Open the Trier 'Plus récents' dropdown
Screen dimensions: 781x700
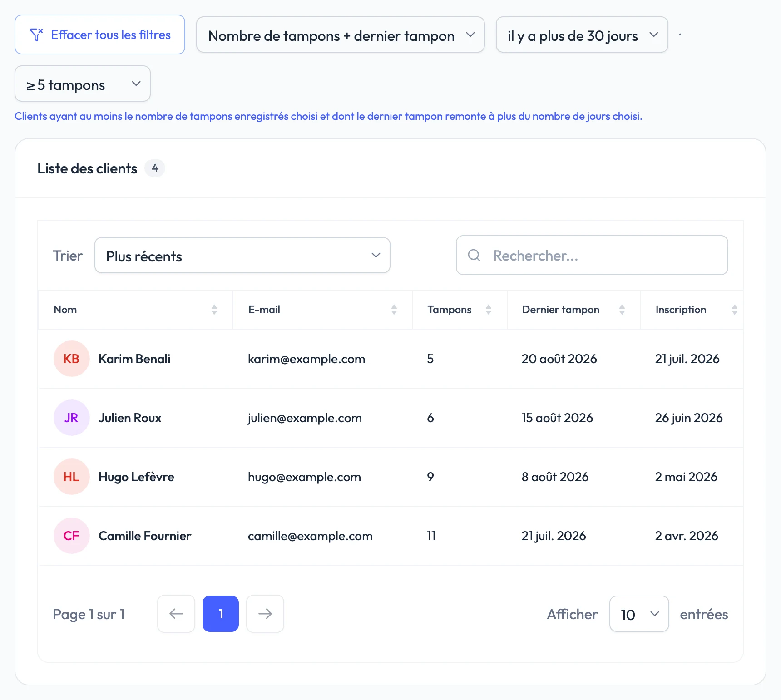[242, 255]
